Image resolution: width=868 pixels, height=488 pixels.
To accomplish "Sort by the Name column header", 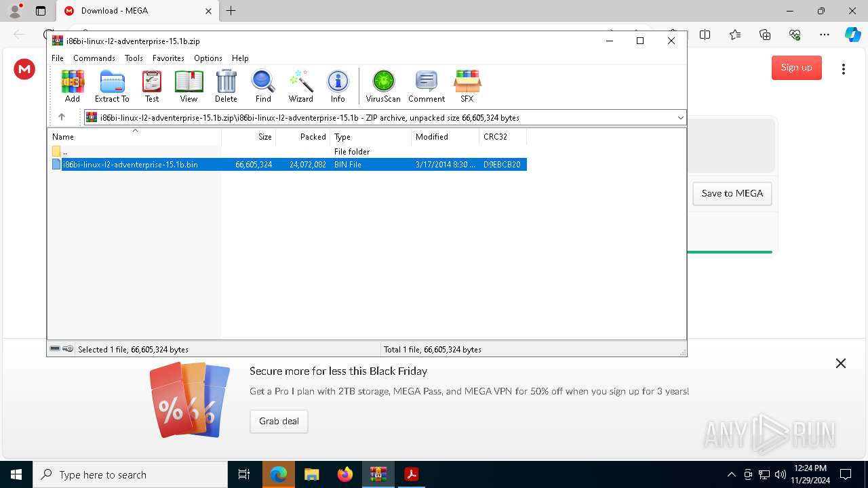I will tap(134, 137).
